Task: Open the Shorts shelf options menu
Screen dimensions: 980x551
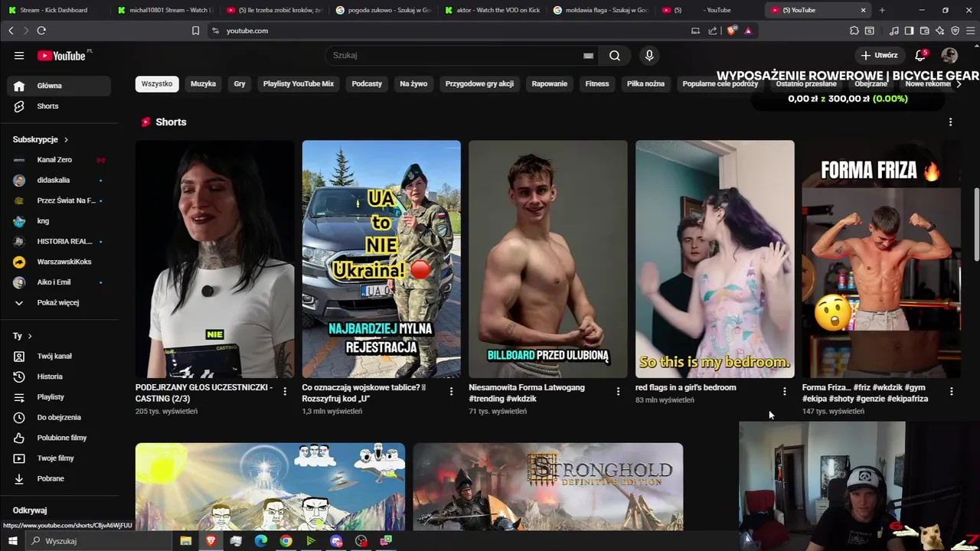Action: coord(950,122)
